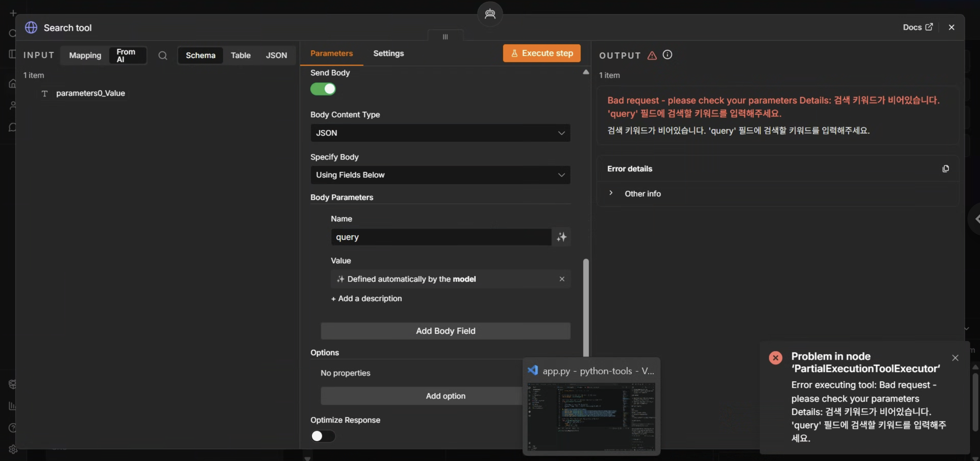Click the input search magnifier icon
Image resolution: width=980 pixels, height=461 pixels.
pos(163,55)
